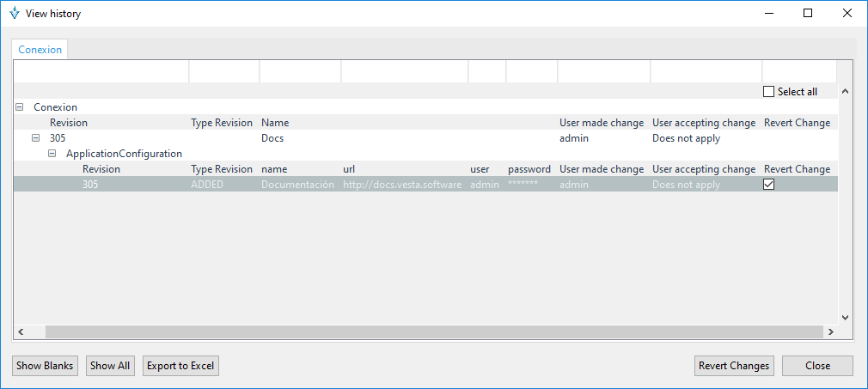Maximize the View history window

[x=808, y=14]
